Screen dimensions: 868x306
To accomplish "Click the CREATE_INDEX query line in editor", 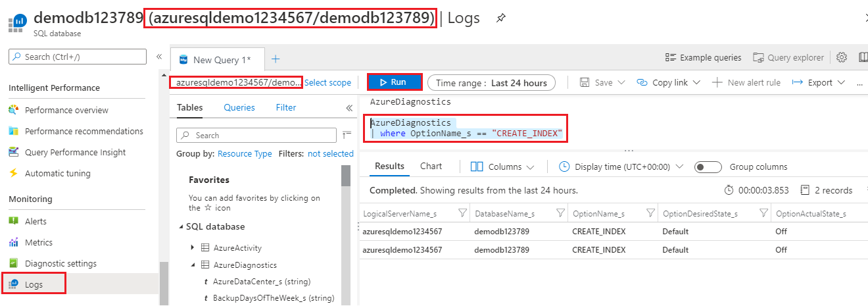I will 467,134.
